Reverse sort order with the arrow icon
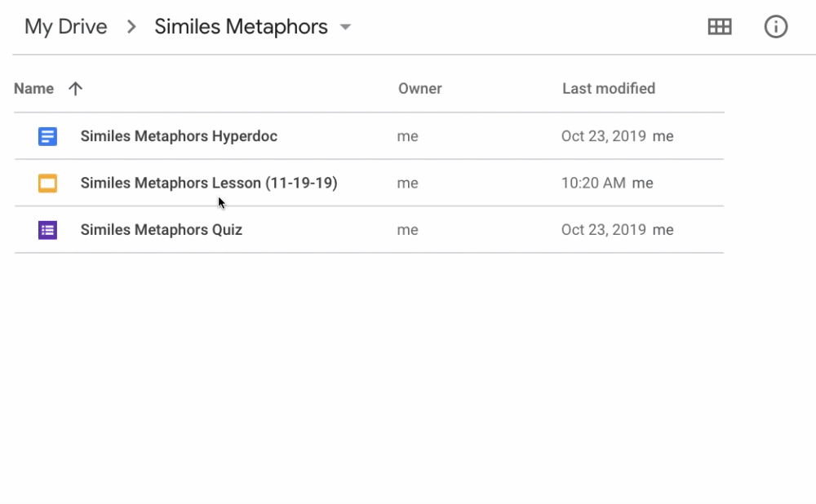Image resolution: width=816 pixels, height=504 pixels. coord(75,88)
